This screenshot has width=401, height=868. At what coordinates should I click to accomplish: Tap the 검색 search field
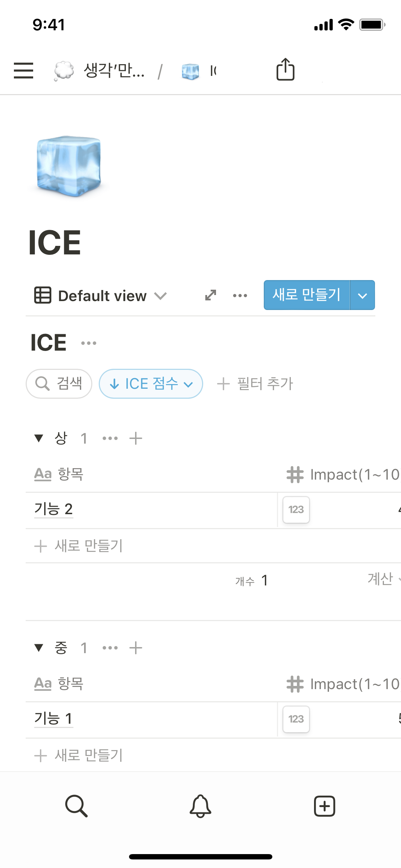(x=59, y=384)
